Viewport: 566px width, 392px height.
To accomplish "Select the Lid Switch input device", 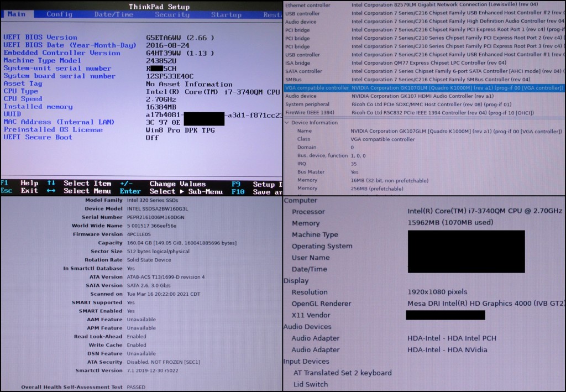I will click(311, 384).
